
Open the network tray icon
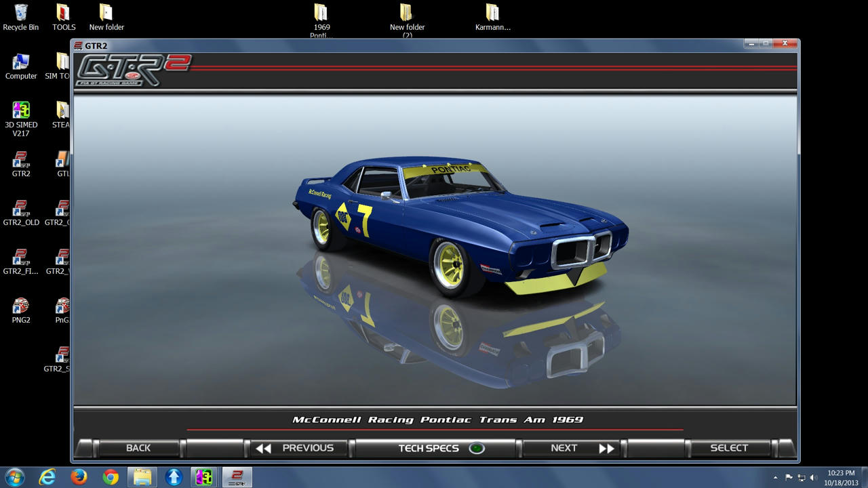click(x=801, y=478)
